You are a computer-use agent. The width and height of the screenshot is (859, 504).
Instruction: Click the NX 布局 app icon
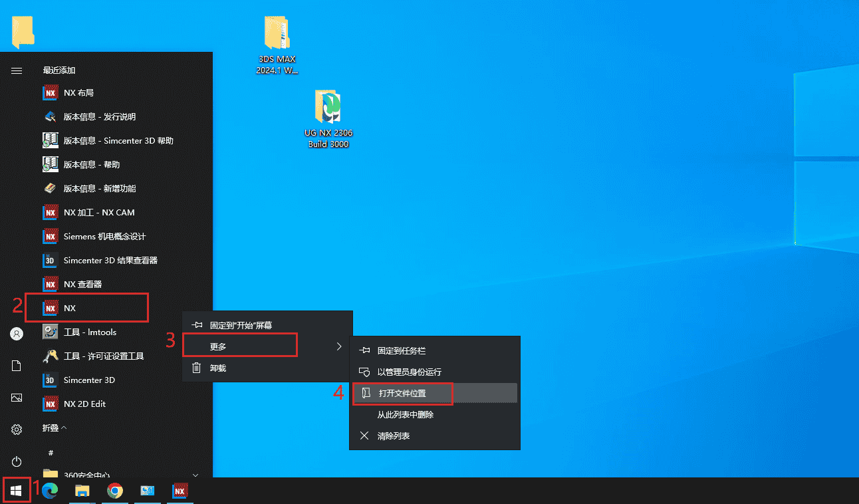(51, 93)
